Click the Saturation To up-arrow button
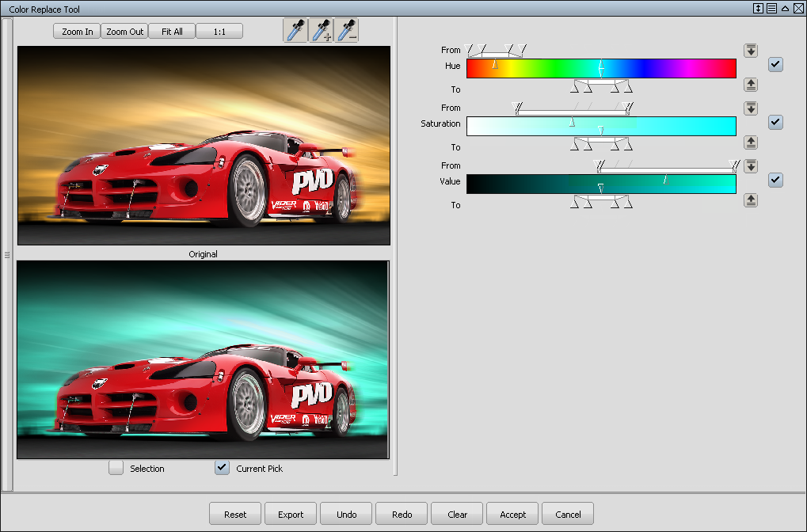The image size is (807, 532). [751, 142]
